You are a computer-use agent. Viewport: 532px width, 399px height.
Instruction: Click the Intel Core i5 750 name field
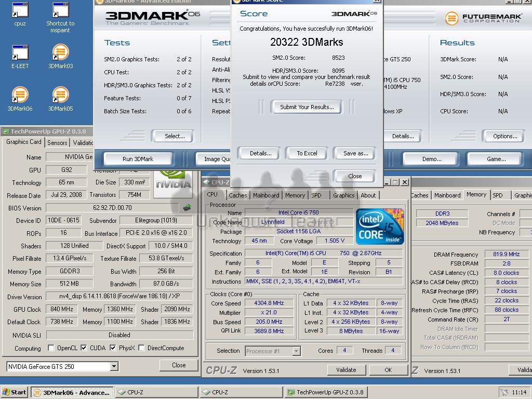pyautogui.click(x=299, y=212)
